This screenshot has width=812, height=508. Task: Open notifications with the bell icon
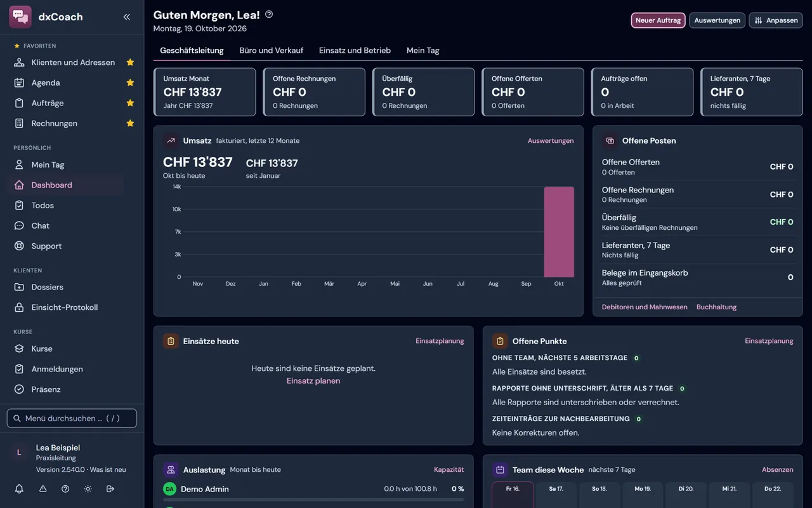tap(19, 489)
